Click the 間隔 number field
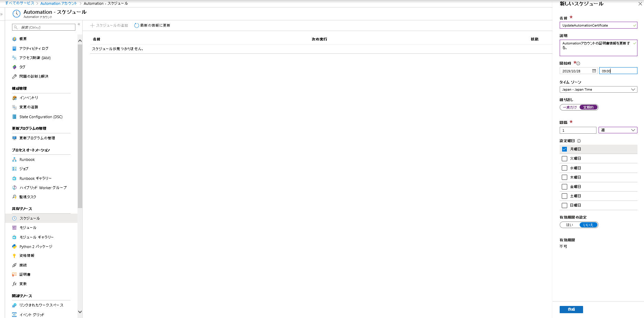The height and width of the screenshot is (318, 644). coord(578,130)
